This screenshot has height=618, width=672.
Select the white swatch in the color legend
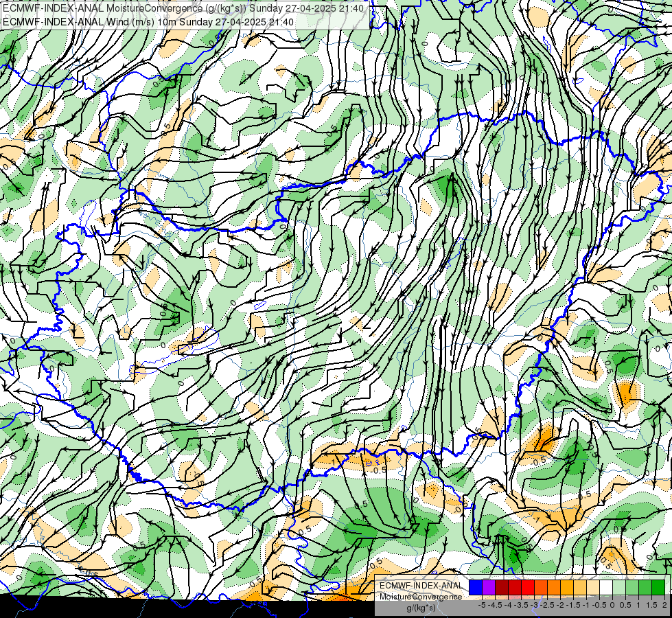click(606, 588)
